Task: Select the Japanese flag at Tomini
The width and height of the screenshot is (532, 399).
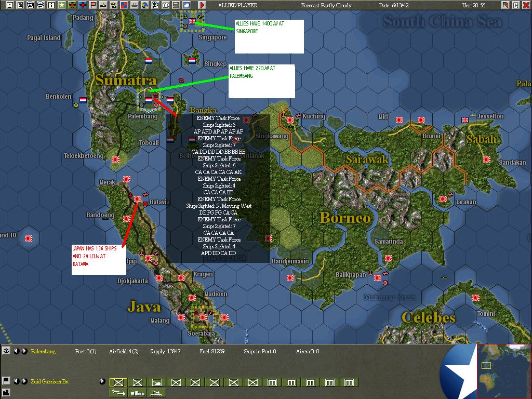Action: click(x=476, y=298)
